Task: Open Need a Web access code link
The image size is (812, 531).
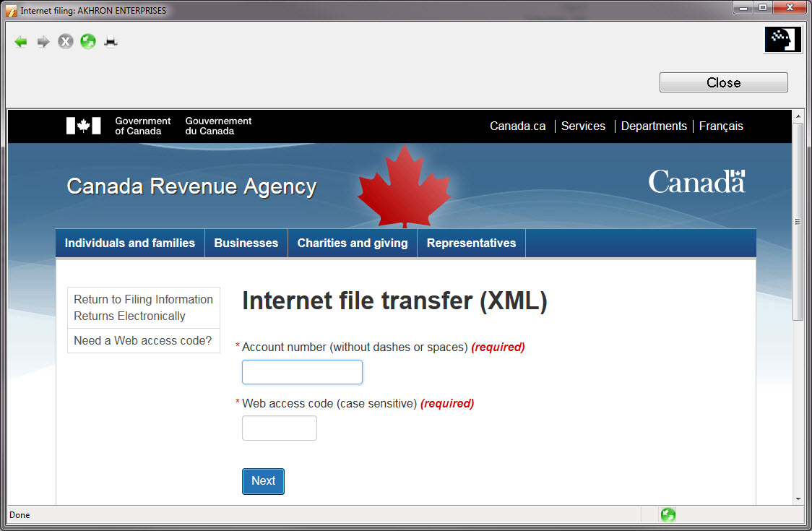Action: click(x=143, y=340)
